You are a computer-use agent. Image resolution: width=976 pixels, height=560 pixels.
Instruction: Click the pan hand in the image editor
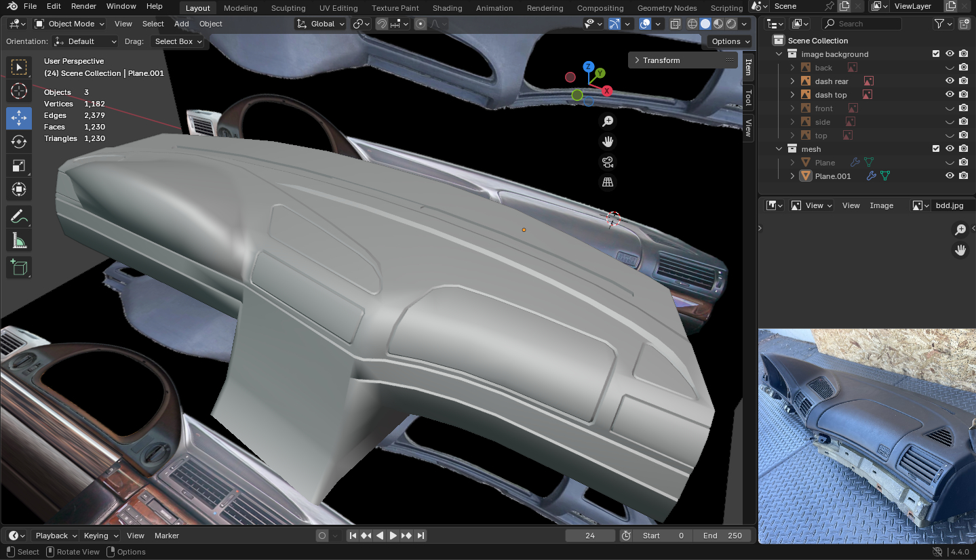click(960, 250)
